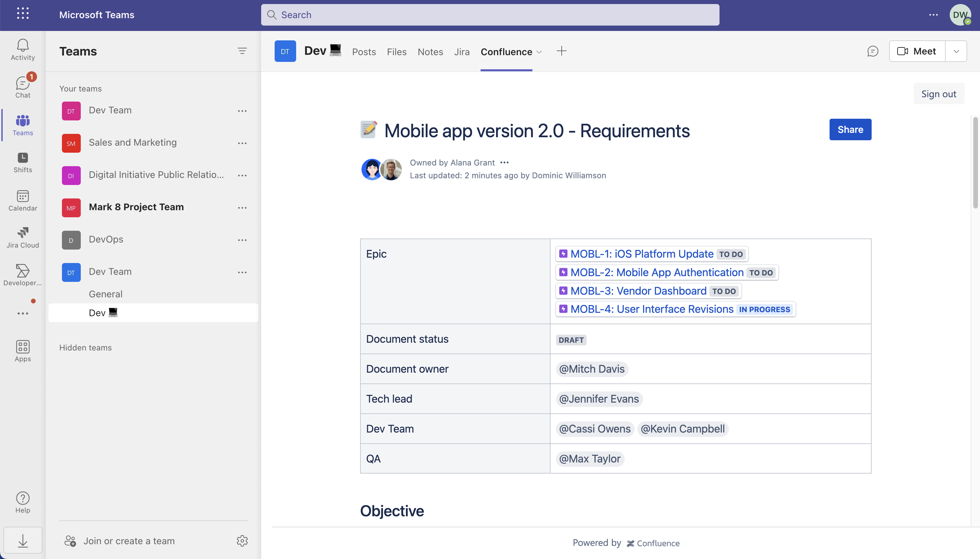Image resolution: width=980 pixels, height=559 pixels.
Task: Open channel settings gear near Join or create
Action: tap(242, 541)
